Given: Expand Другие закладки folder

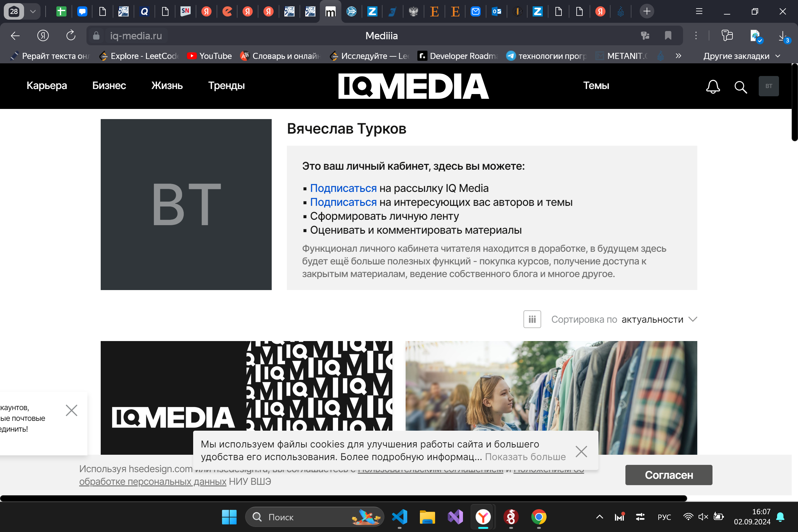Looking at the screenshot, I should 742,56.
